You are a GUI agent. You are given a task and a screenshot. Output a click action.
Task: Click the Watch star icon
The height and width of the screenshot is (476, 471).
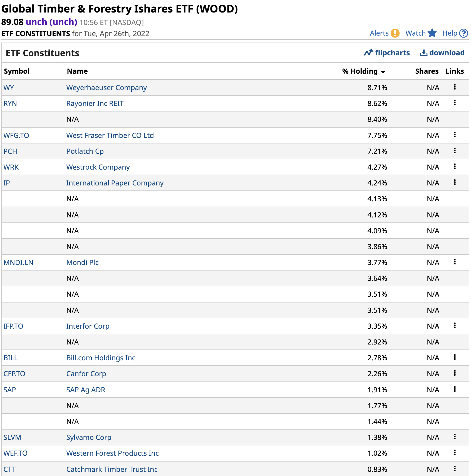click(432, 33)
